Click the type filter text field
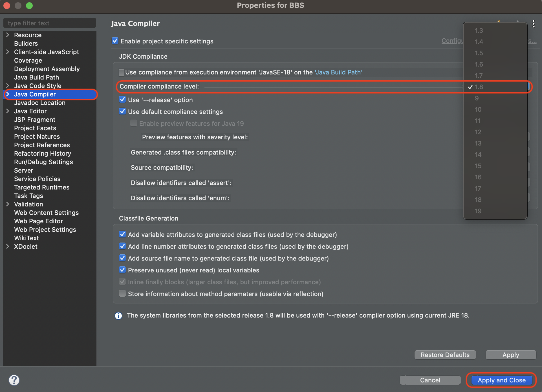542x392 pixels. click(50, 23)
